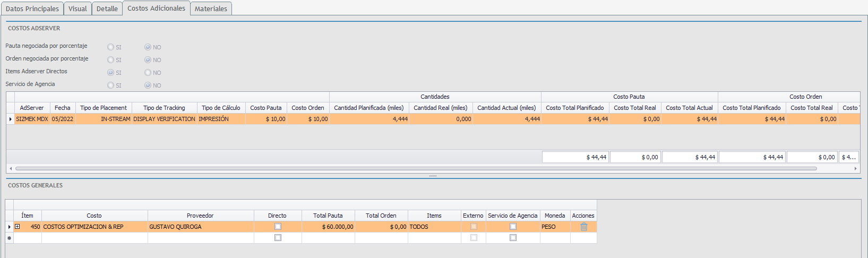868x258 pixels.
Task: Click the new row asterisk indicator
Action: tap(9, 238)
